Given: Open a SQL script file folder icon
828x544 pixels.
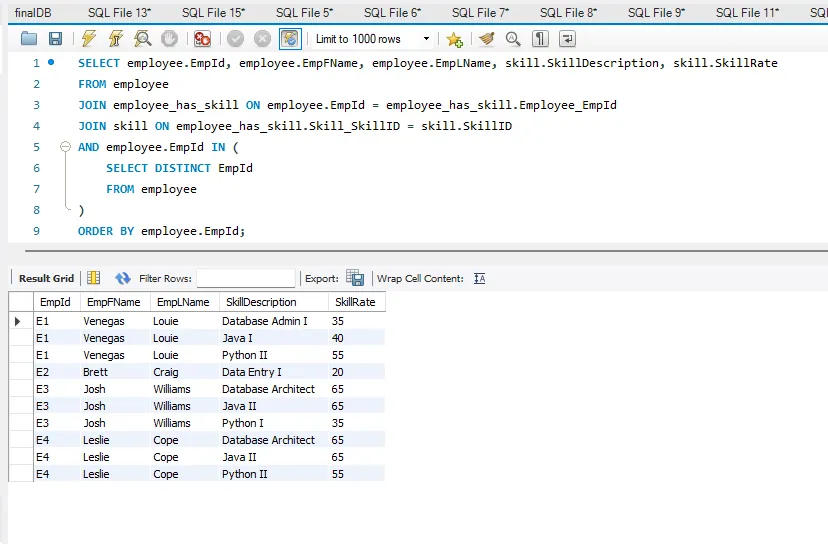Looking at the screenshot, I should coord(29,39).
